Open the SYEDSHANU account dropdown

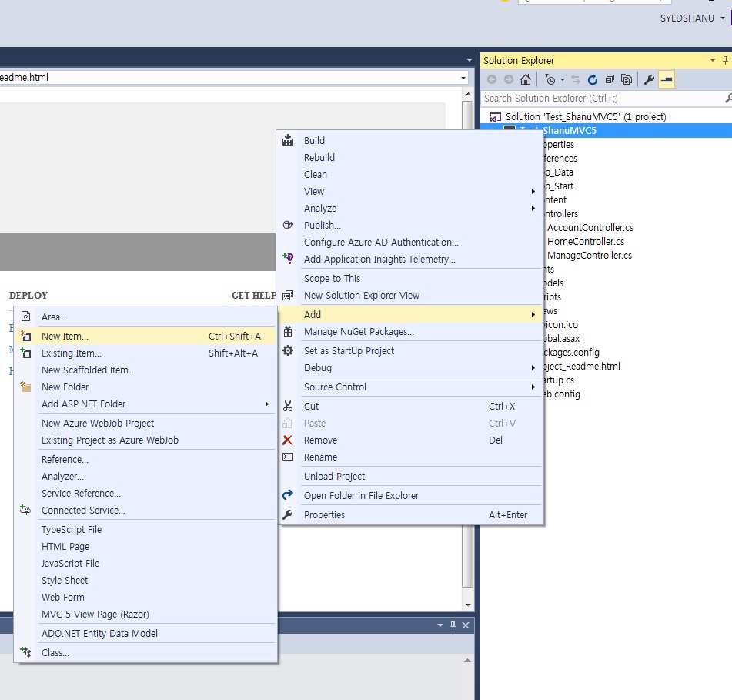click(x=723, y=18)
